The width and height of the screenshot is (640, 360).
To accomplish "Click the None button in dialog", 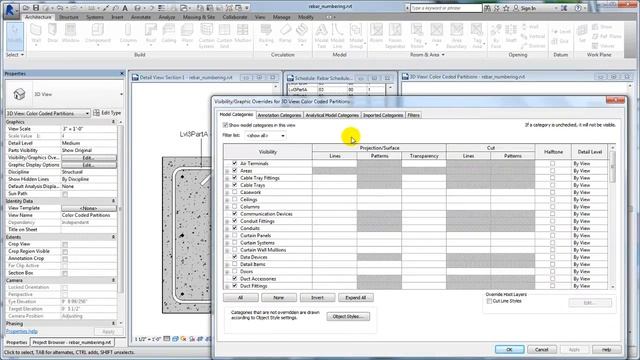I will 279,298.
